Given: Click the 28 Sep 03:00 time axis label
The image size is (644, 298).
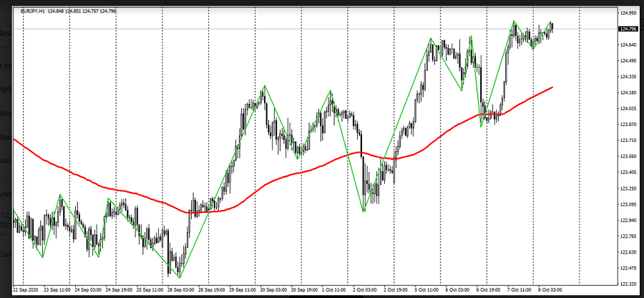Looking at the screenshot, I should 181,289.
